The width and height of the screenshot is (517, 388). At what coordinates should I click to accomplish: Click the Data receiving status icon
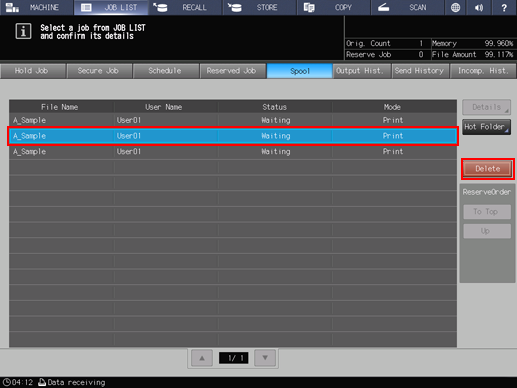42,382
